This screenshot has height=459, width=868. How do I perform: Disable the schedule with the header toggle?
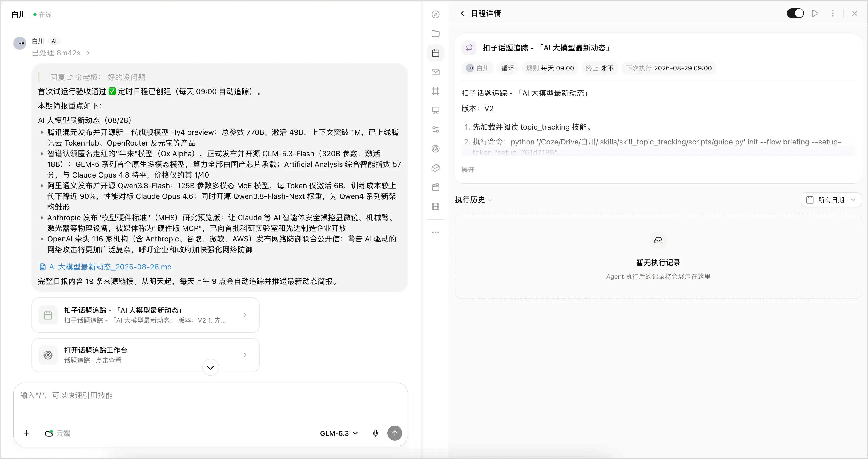(795, 13)
